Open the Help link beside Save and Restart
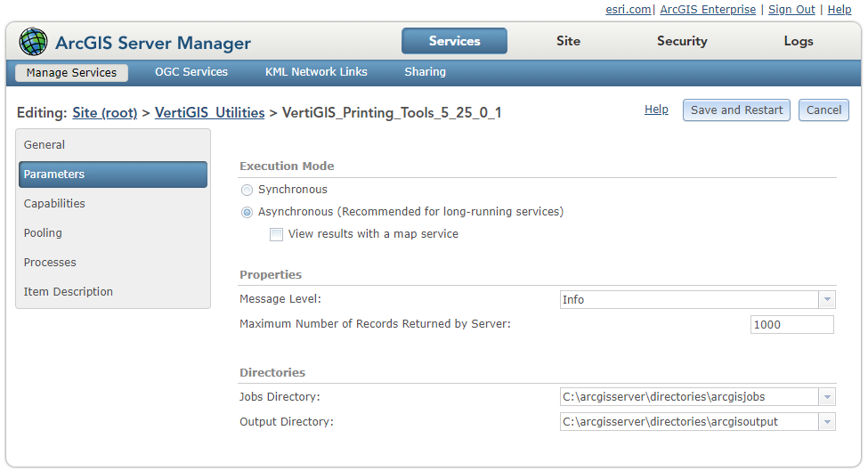Viewport: 868px width, 471px height. click(656, 110)
